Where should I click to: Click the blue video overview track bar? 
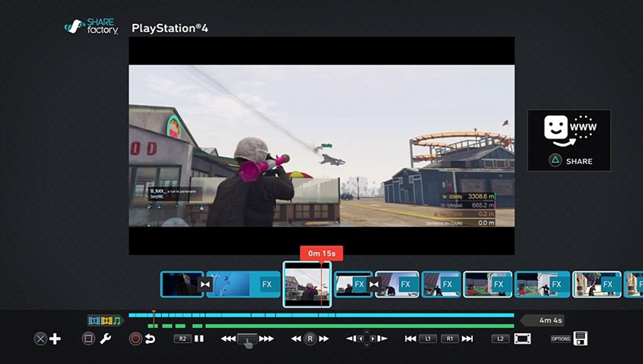tap(321, 315)
